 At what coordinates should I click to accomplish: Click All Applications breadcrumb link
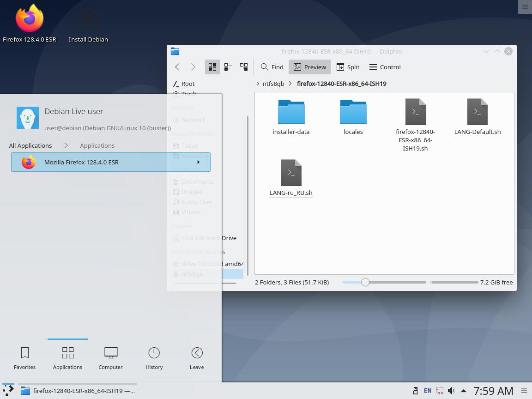(30, 145)
